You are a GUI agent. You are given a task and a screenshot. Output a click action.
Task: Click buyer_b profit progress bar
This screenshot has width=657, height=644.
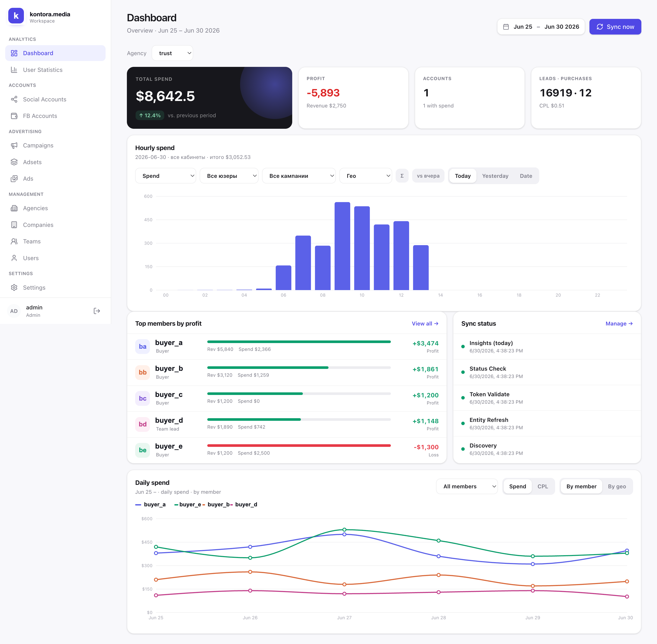click(299, 368)
